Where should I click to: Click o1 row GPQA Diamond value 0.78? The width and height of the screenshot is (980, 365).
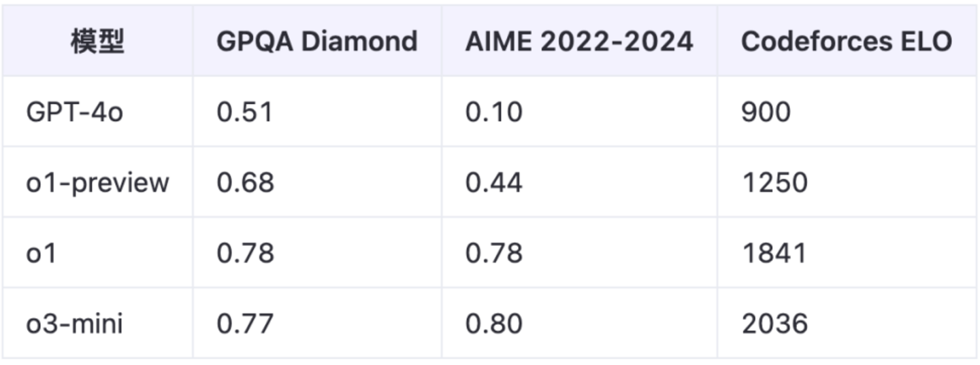point(245,254)
